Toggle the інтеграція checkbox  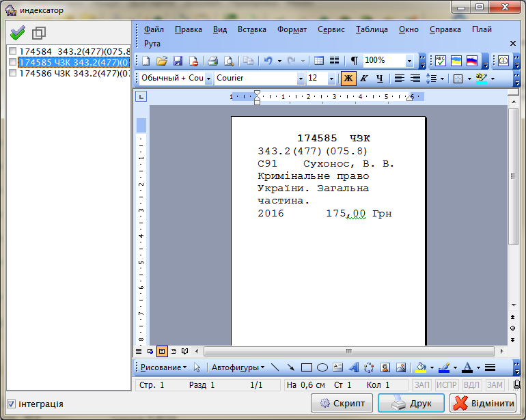(11, 404)
